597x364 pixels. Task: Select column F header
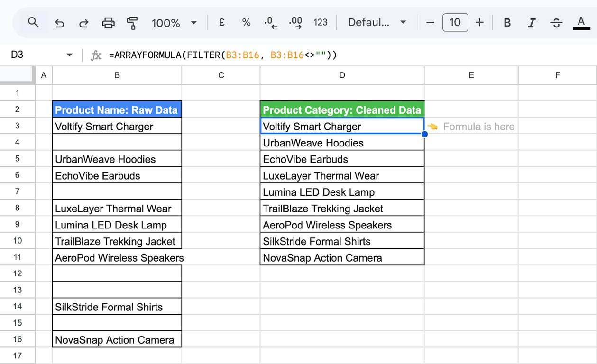click(558, 75)
